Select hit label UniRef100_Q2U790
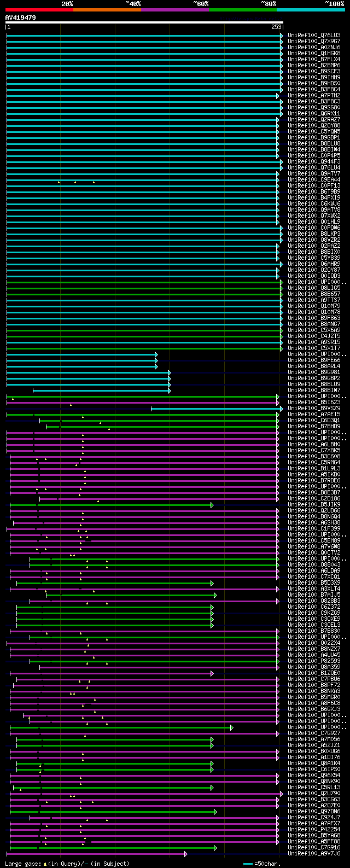 tap(314, 794)
